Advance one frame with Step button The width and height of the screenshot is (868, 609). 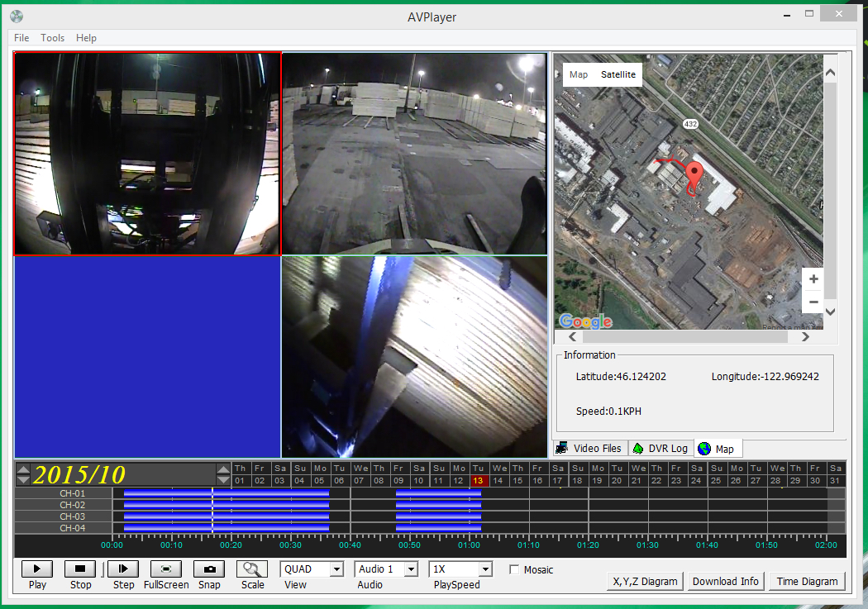coord(123,569)
